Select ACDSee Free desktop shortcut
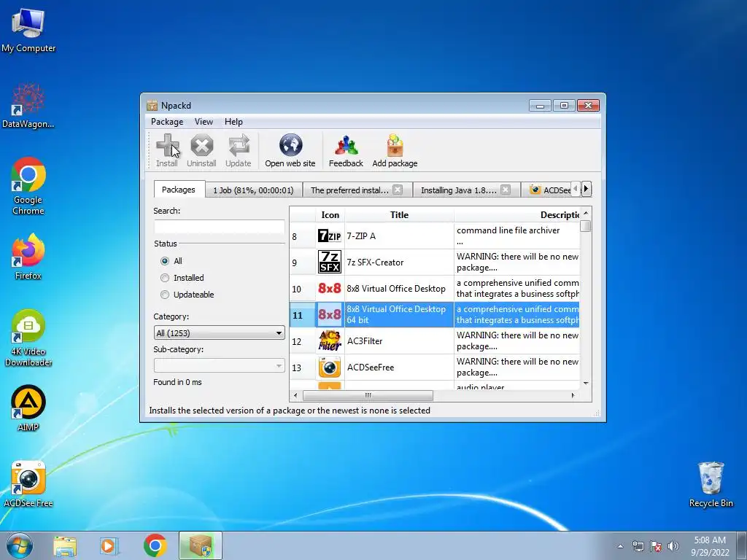 [x=28, y=484]
